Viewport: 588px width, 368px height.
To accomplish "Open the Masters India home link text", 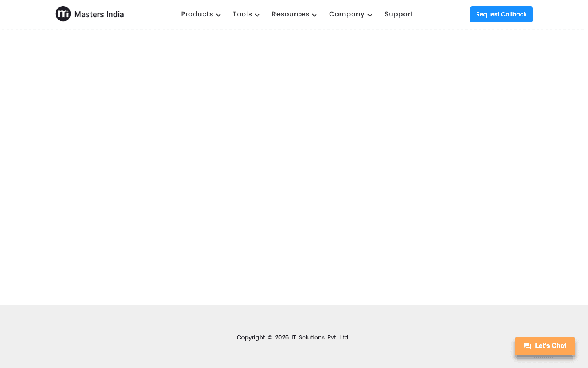I will pos(99,14).
